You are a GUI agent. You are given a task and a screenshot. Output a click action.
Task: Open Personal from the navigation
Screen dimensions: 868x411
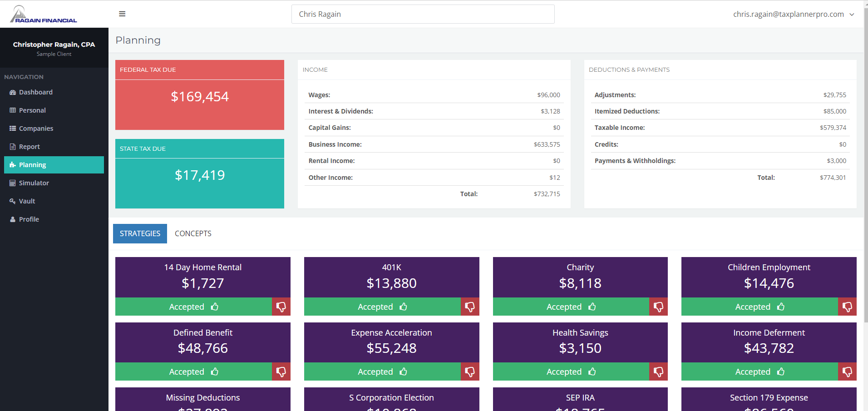click(x=54, y=110)
